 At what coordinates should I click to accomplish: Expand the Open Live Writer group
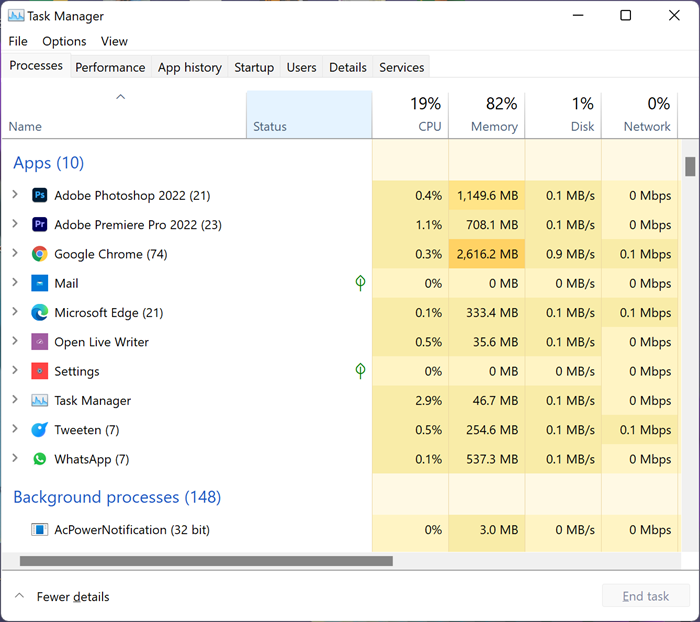click(x=15, y=341)
